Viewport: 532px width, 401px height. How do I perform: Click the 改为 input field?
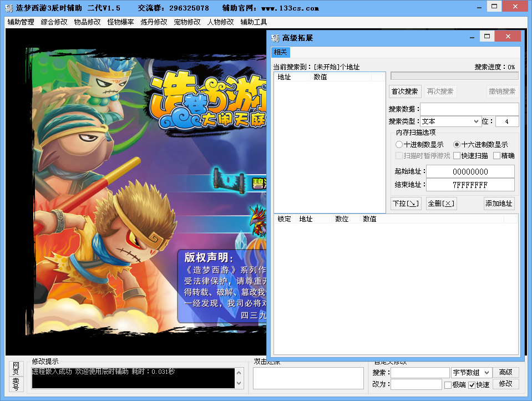416,384
